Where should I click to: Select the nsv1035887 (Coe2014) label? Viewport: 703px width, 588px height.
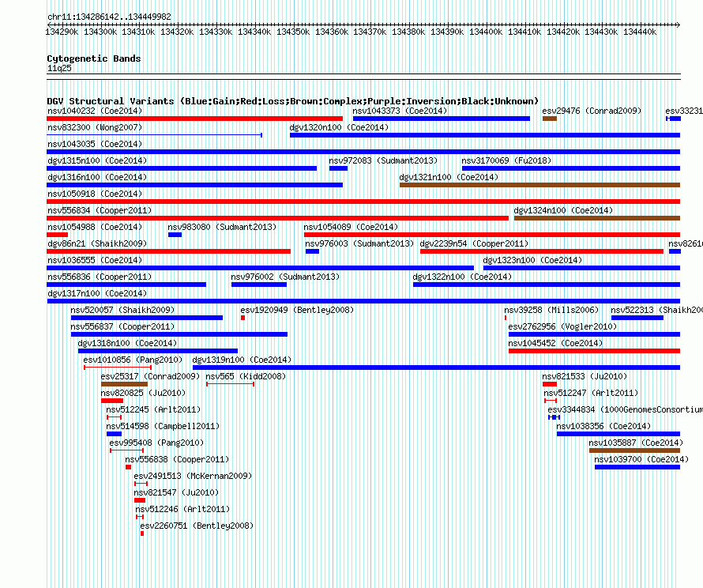point(636,443)
